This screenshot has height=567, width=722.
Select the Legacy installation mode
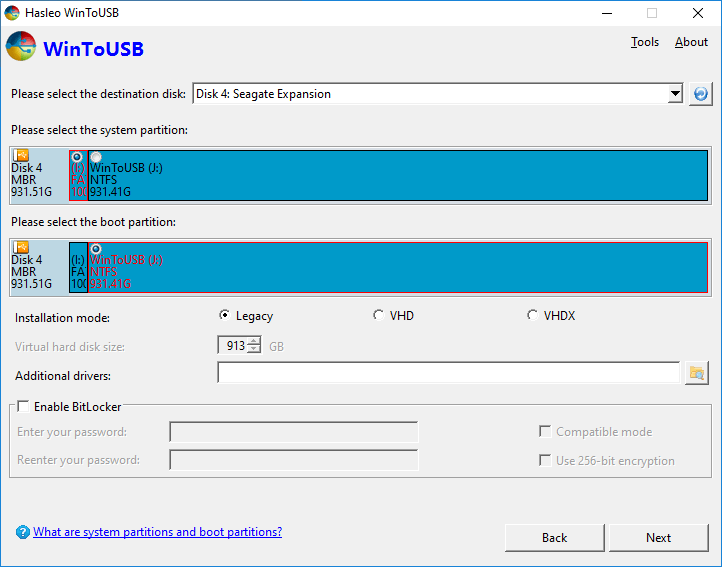pos(225,316)
